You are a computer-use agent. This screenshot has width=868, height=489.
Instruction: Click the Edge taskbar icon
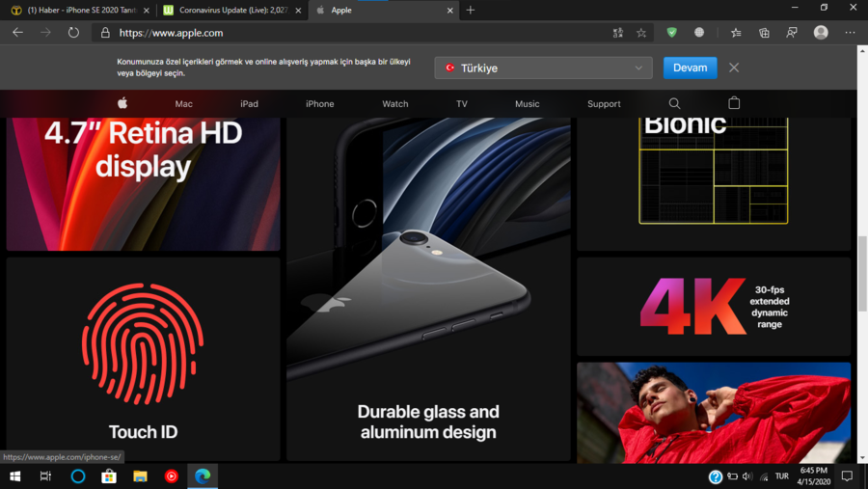[x=203, y=476]
